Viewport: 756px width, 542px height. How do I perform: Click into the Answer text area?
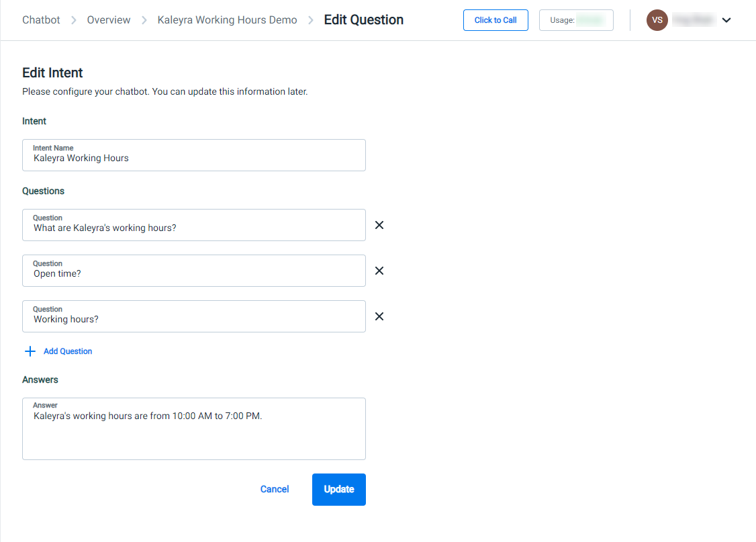pyautogui.click(x=194, y=428)
